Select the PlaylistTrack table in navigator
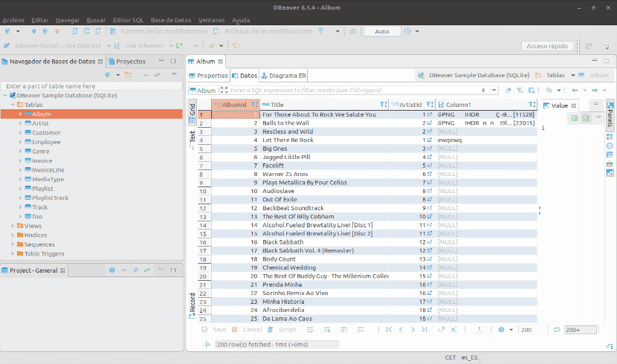The height and width of the screenshot is (364, 617). click(50, 198)
